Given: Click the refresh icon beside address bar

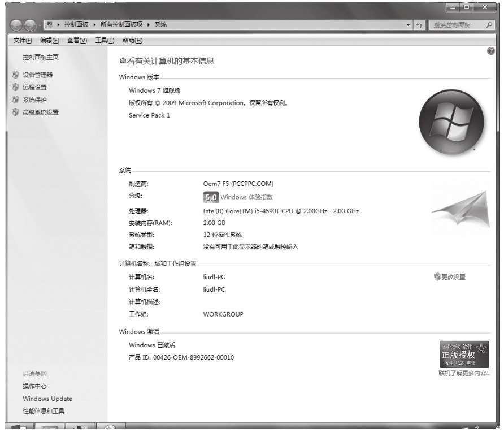Looking at the screenshot, I should coord(419,25).
